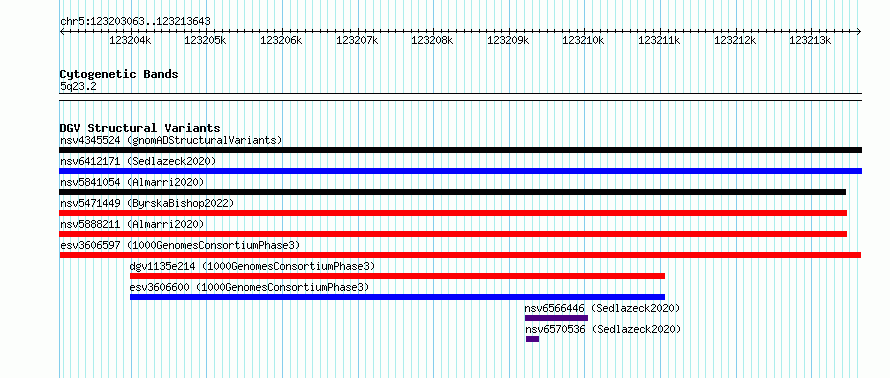This screenshot has height=378, width=890.
Task: Click the dgv1135e214 red variant bar
Action: click(x=397, y=276)
